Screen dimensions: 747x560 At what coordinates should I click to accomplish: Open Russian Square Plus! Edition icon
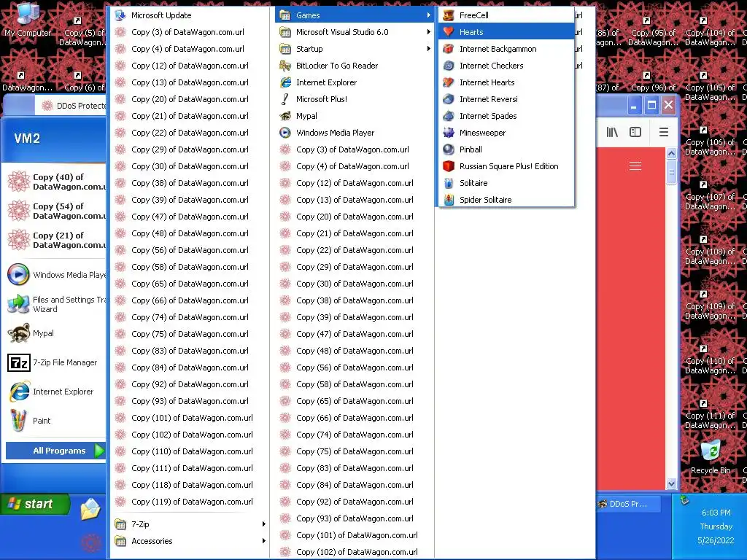click(449, 166)
